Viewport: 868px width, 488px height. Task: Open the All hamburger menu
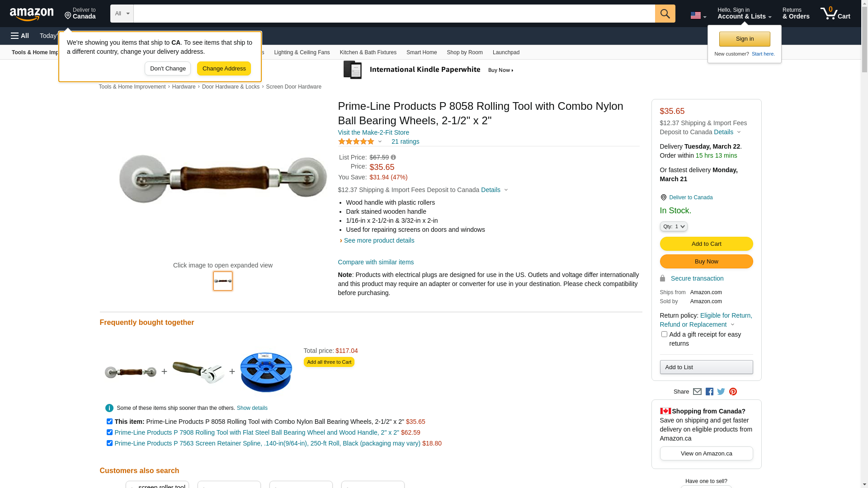20,36
